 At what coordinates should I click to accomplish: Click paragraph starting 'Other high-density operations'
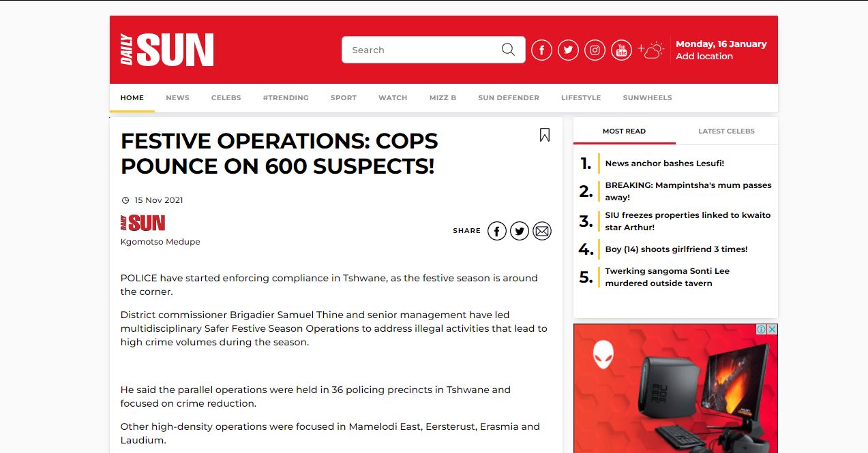330,433
